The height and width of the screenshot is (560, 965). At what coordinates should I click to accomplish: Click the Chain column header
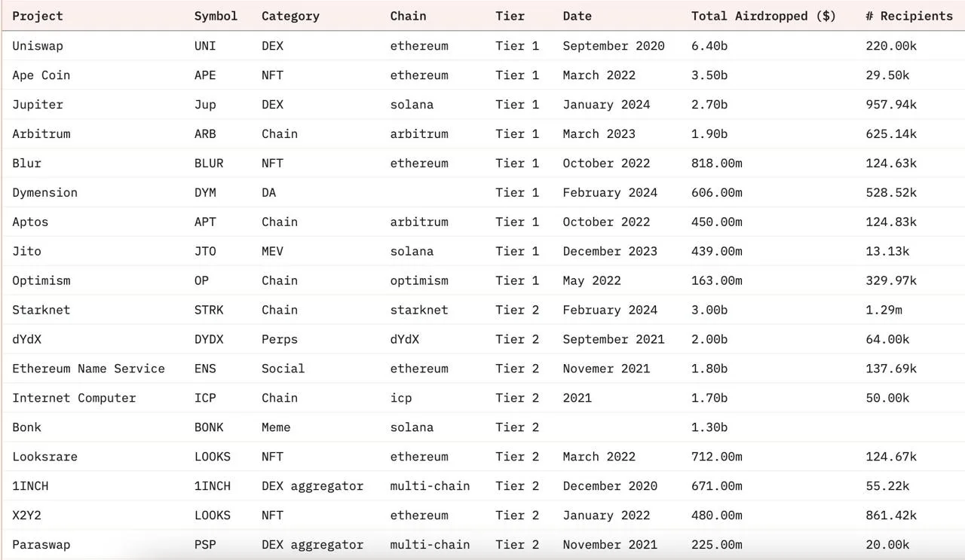click(408, 16)
